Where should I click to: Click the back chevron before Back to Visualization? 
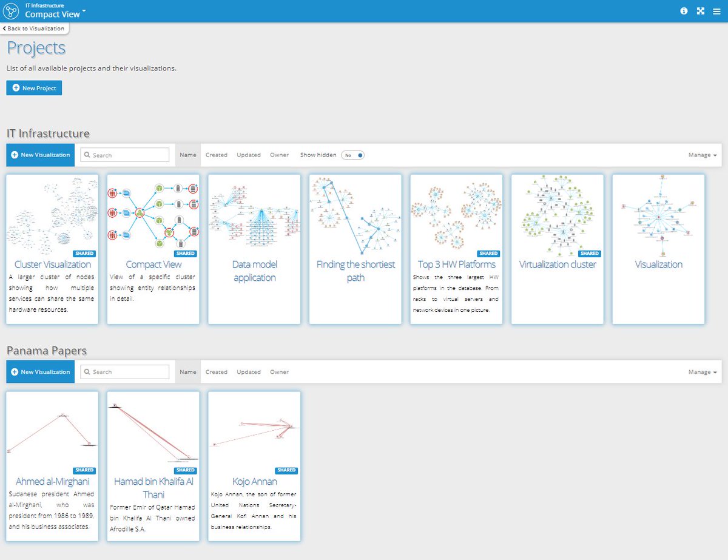4,29
